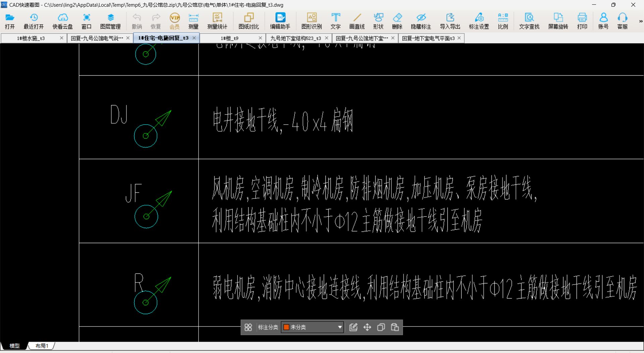This screenshot has width=644, height=353.
Task: Open 测量统计 measurement statistics
Action: click(217, 21)
